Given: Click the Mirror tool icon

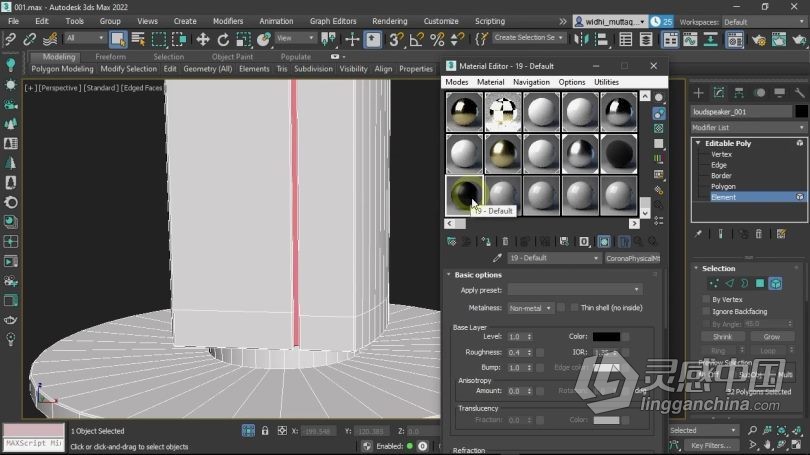Looking at the screenshot, I should click(581, 39).
